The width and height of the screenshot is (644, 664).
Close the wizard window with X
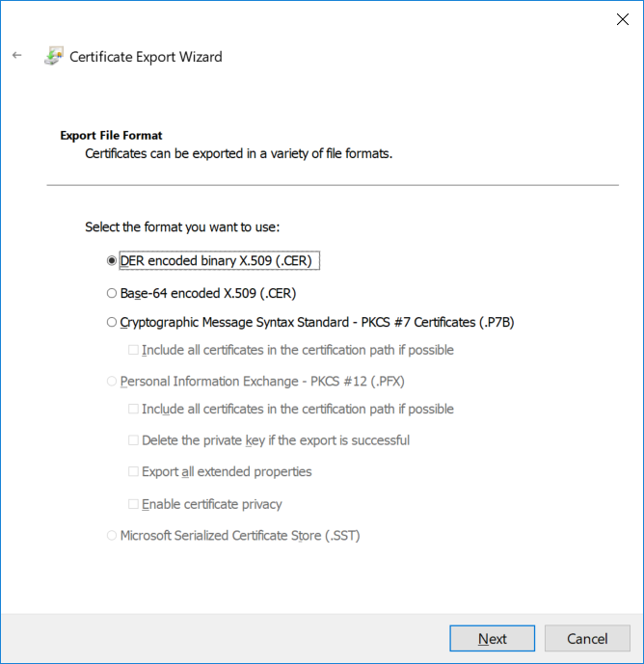pyautogui.click(x=623, y=19)
